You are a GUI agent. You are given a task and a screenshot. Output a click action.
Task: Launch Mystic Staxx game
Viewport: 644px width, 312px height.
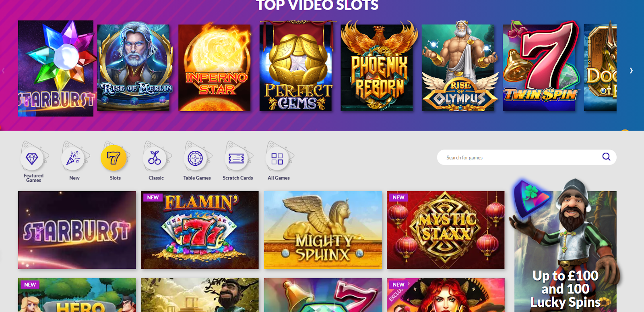point(446,230)
